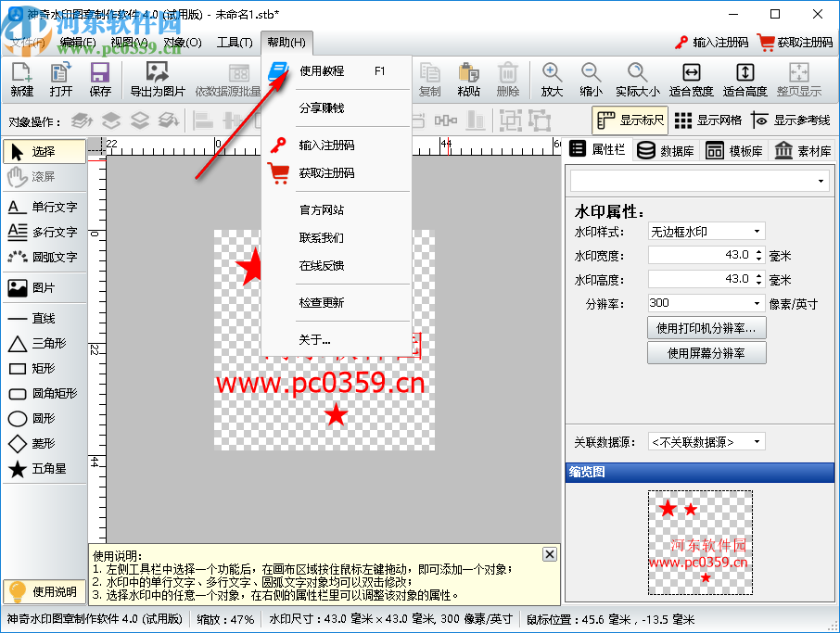Toggle 显示参考线 guides display
Viewport: 840px width, 633px height.
(x=793, y=120)
